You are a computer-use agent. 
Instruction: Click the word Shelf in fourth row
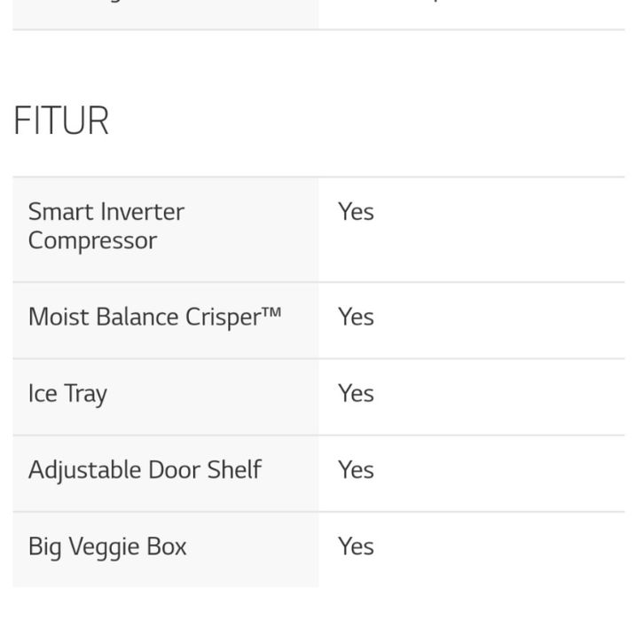[234, 469]
